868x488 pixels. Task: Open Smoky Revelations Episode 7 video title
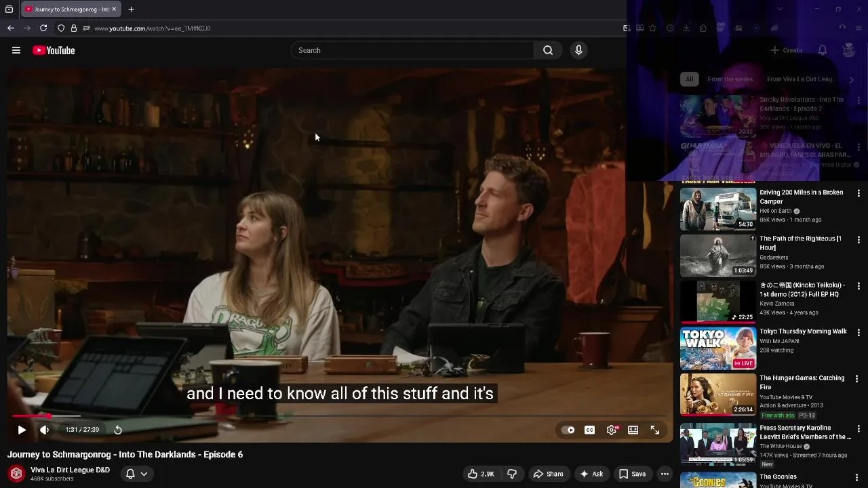tap(802, 104)
